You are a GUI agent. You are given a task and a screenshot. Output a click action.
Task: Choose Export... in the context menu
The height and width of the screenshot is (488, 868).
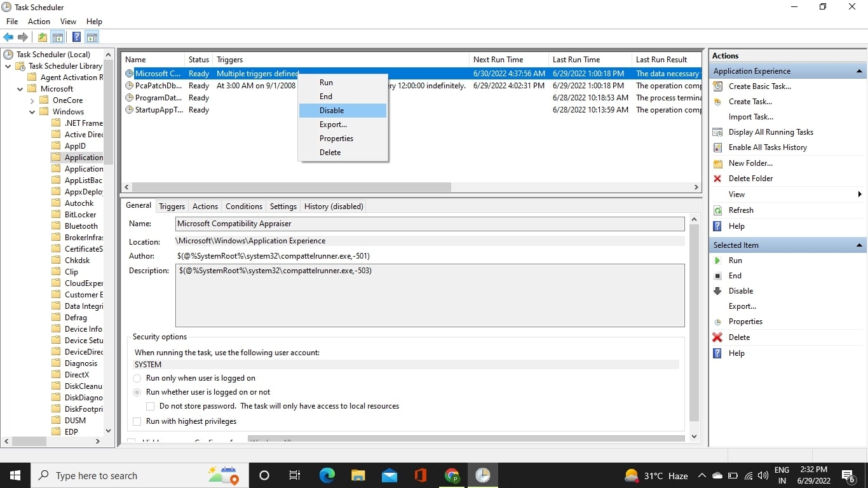(x=342, y=125)
